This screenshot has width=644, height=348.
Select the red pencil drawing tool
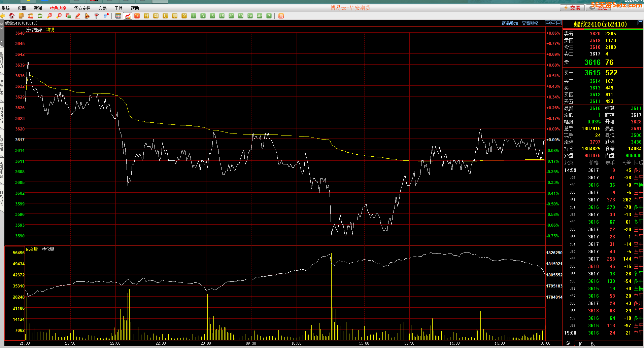tap(78, 16)
